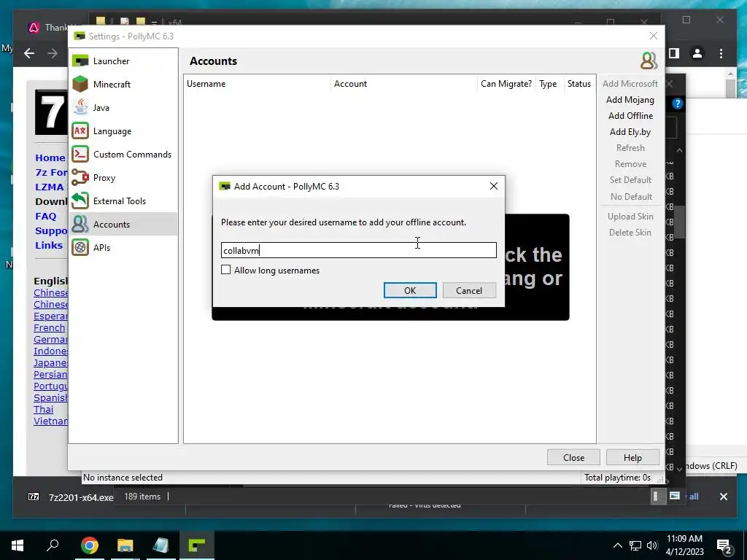
Task: Click the Can Migrate? column header
Action: coord(506,84)
